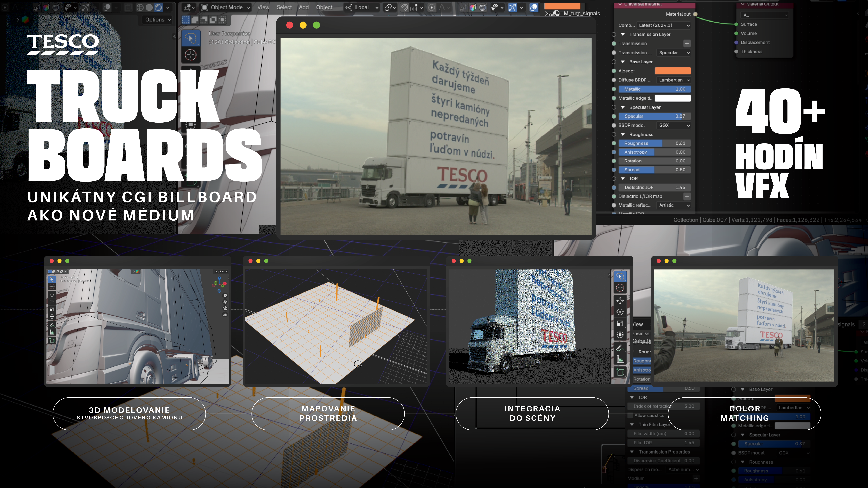Screen dimensions: 868x488
Task: Click the intersect-selection mode icon in the header
Action: [x=222, y=20]
